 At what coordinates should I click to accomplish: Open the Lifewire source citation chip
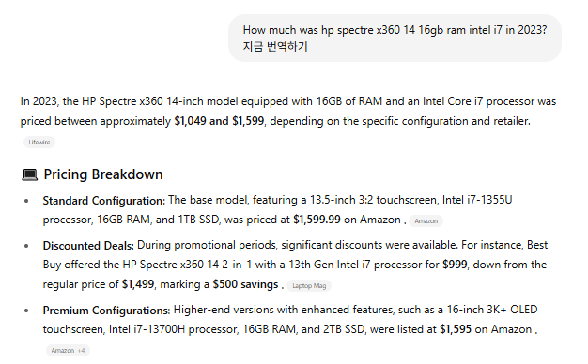(39, 143)
